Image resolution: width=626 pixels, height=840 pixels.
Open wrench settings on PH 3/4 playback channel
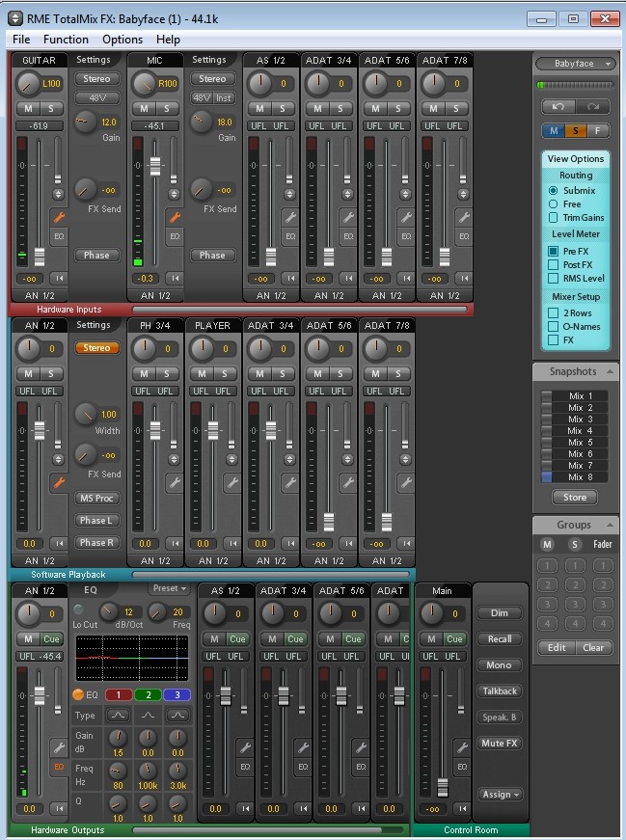(175, 482)
